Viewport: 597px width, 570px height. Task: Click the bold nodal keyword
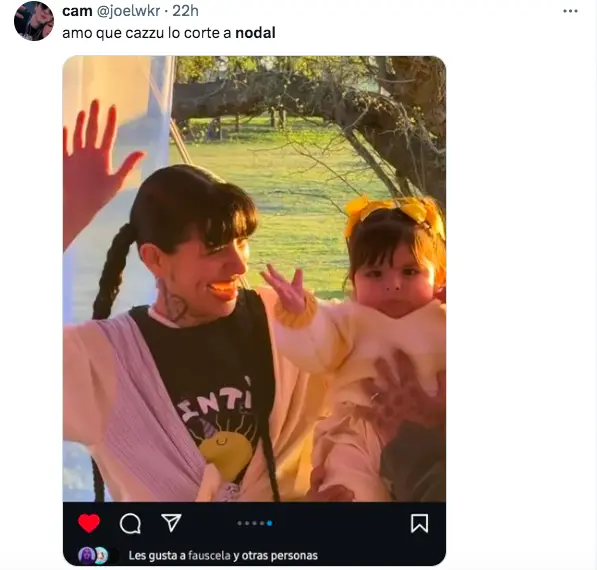coord(255,33)
